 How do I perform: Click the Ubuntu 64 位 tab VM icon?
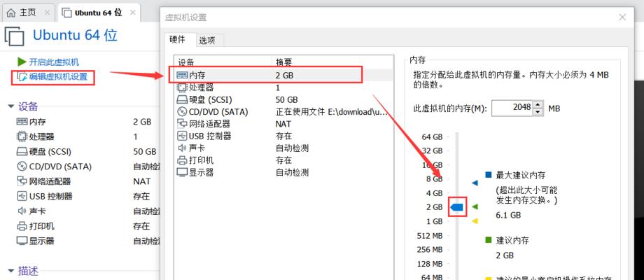(66, 13)
